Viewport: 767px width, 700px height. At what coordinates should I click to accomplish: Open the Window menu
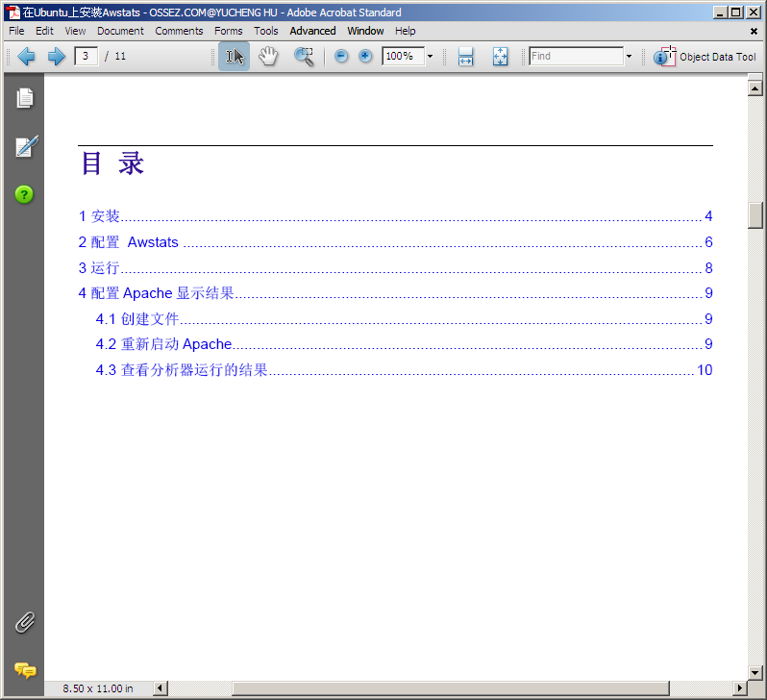365,31
